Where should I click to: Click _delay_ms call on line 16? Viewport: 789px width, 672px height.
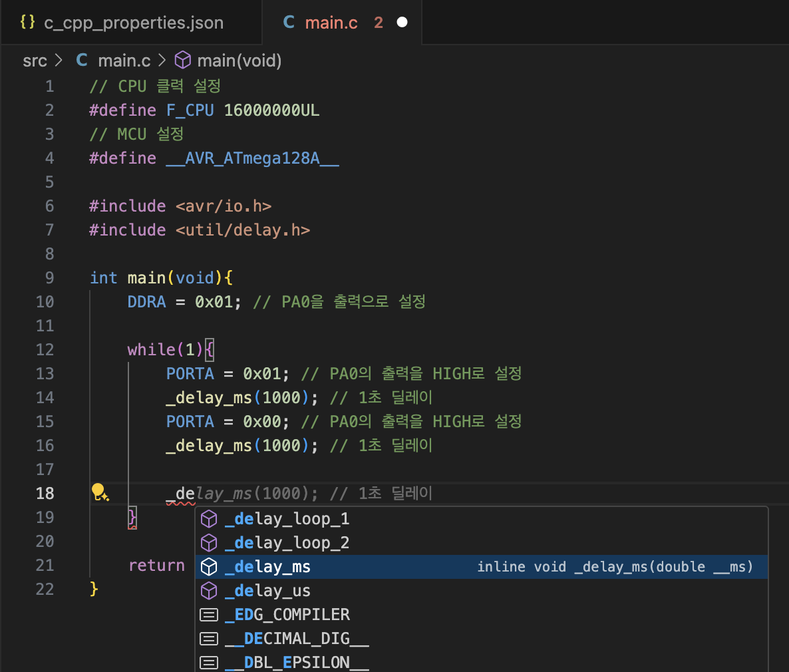pos(210,446)
